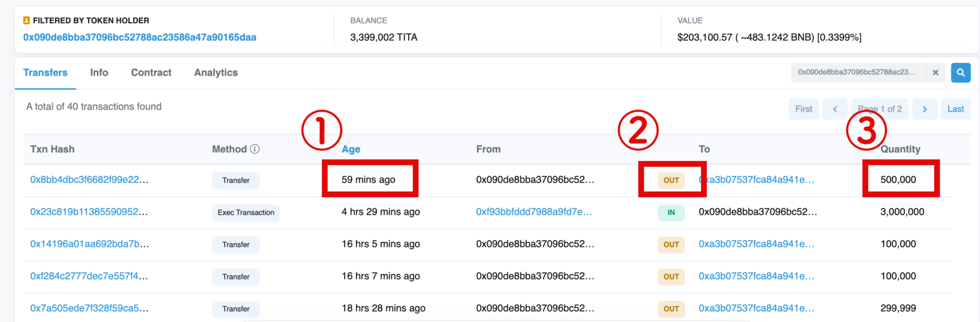
Task: Open transaction hash 0xf284c2777dec7e557f4
Action: (x=89, y=276)
